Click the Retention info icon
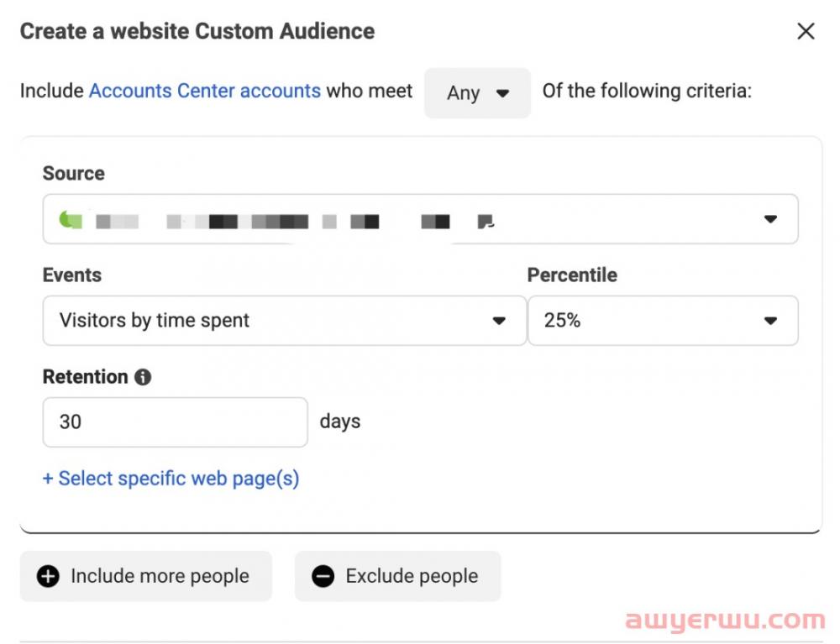840x644 pixels. [143, 377]
